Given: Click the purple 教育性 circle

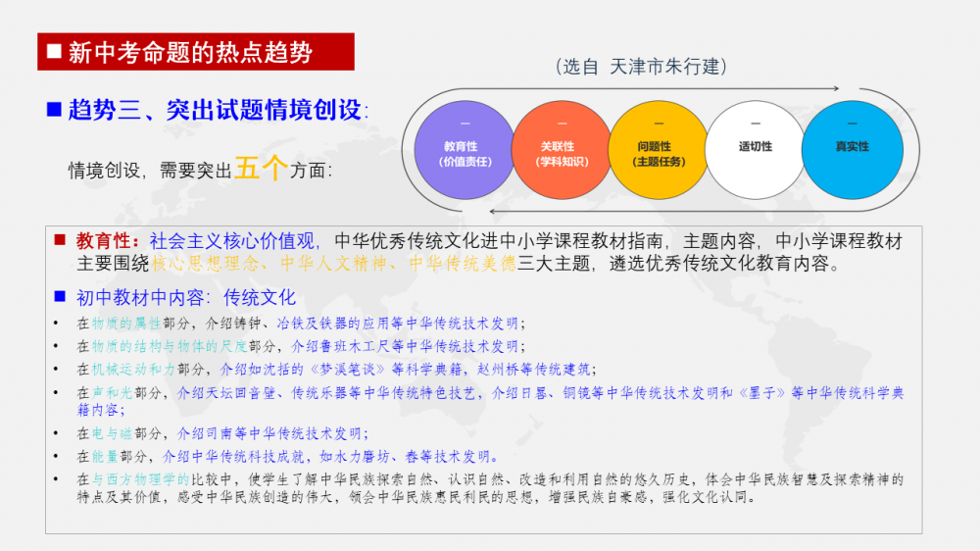Looking at the screenshot, I should (465, 149).
